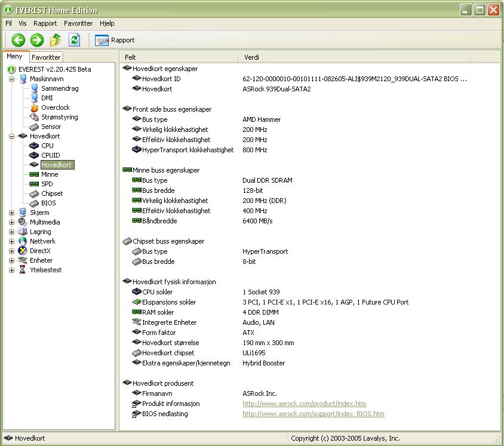Click the Chipset icon in tree

tap(34, 194)
